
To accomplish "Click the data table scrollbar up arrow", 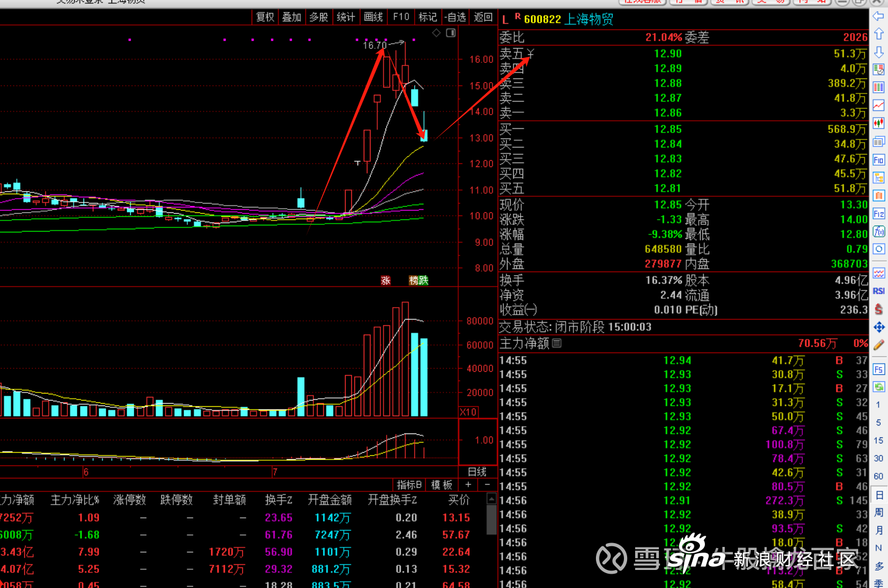I will [x=491, y=499].
